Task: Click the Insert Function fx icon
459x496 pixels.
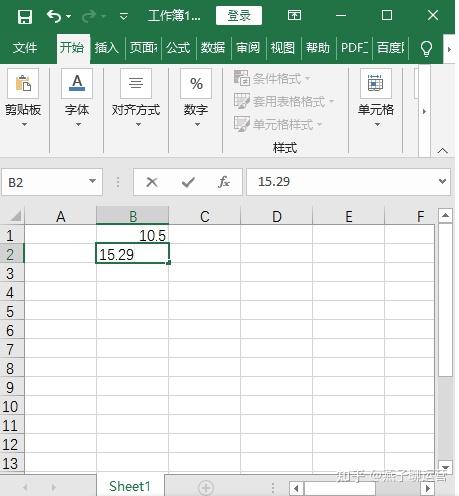Action: [x=224, y=182]
